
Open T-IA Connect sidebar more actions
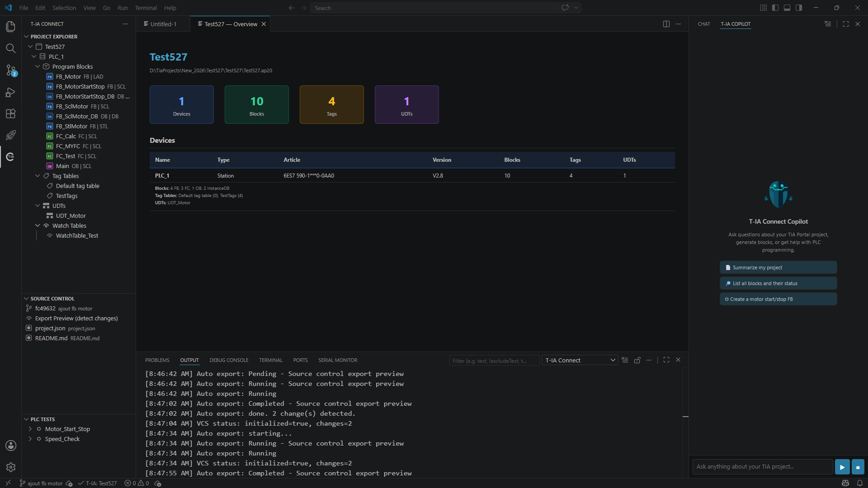(x=125, y=24)
